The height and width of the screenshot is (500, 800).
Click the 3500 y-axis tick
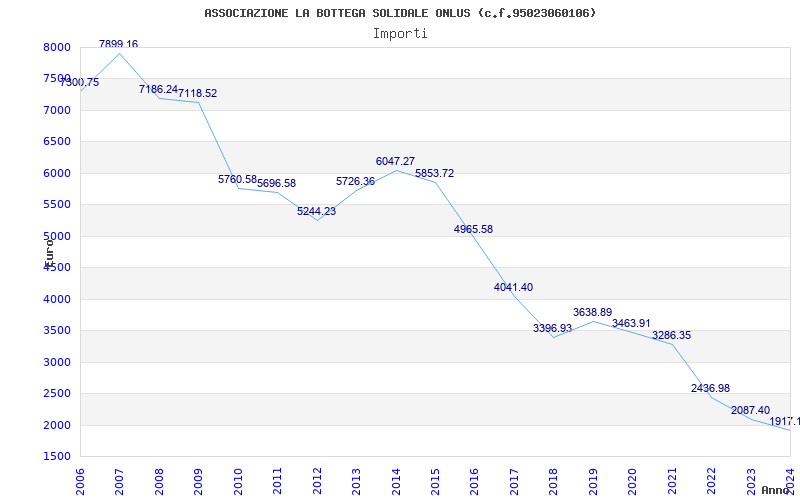click(x=57, y=331)
